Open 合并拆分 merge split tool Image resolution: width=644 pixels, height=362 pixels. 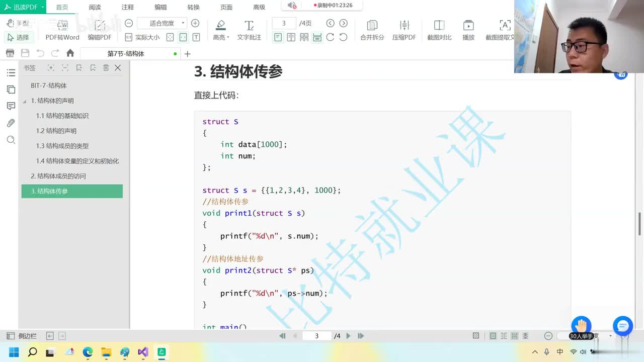(x=372, y=31)
